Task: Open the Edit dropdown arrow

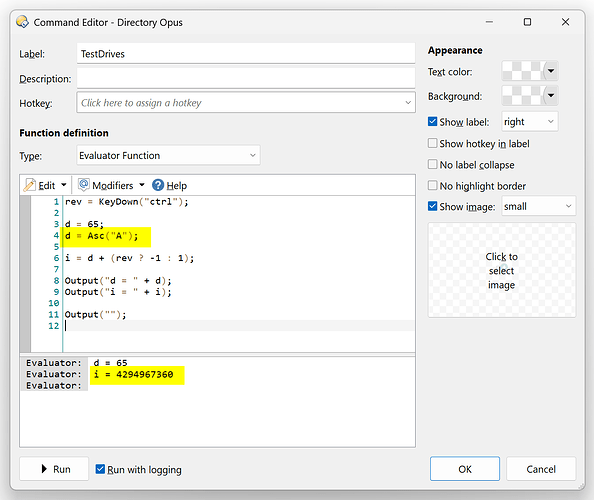Action: [64, 185]
